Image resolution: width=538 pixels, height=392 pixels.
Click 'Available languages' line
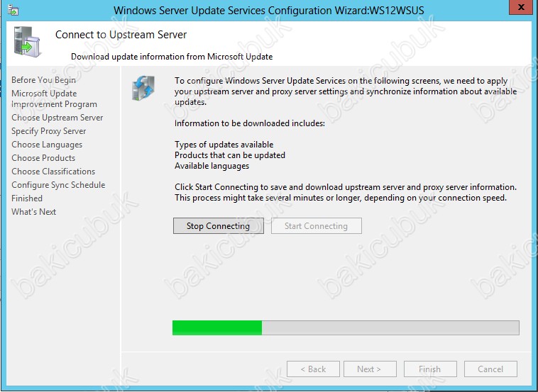(212, 166)
